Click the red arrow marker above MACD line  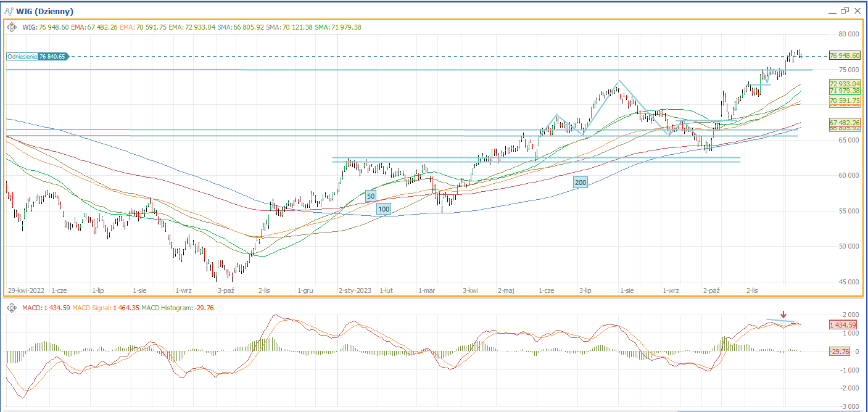pos(783,315)
